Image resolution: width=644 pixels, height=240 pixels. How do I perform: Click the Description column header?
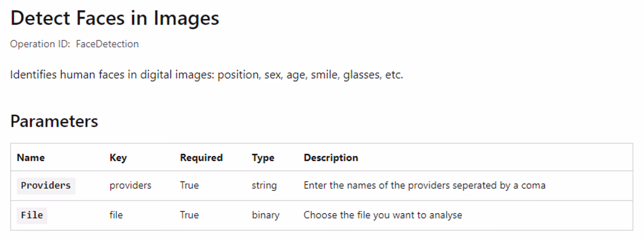[331, 158]
